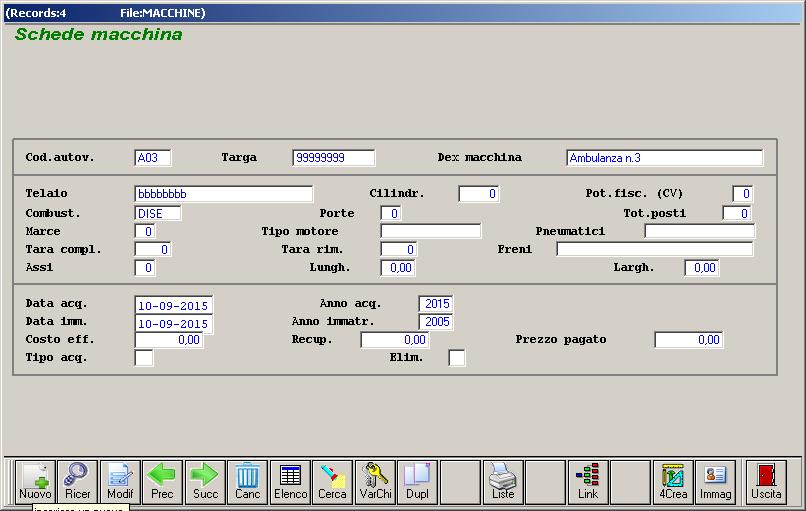
Task: Click the Nuovo new record icon
Action: pos(35,481)
